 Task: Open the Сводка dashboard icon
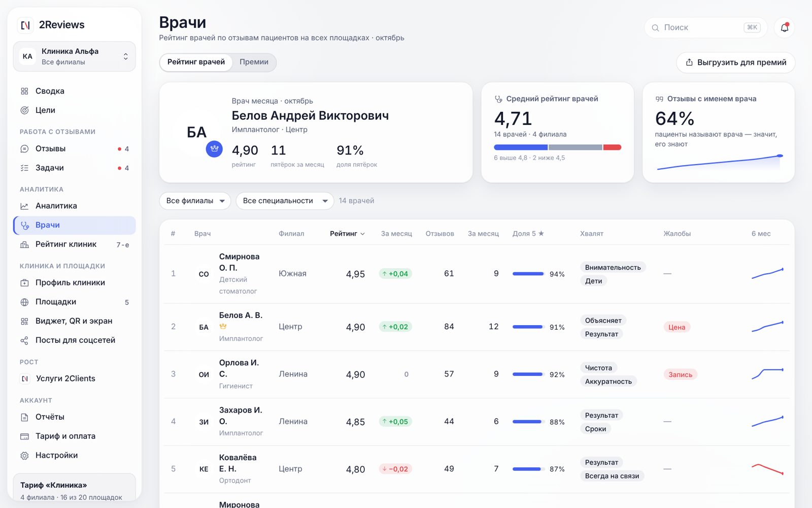[24, 91]
